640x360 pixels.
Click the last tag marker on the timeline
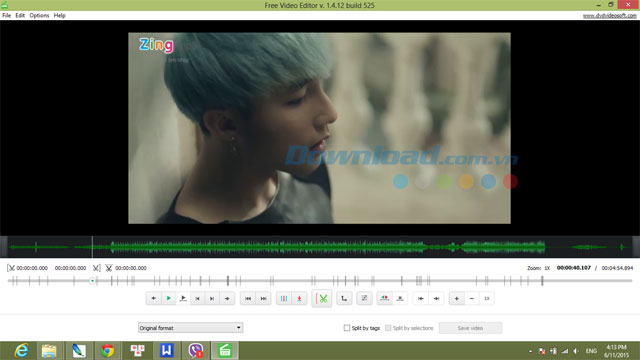[x=542, y=280]
